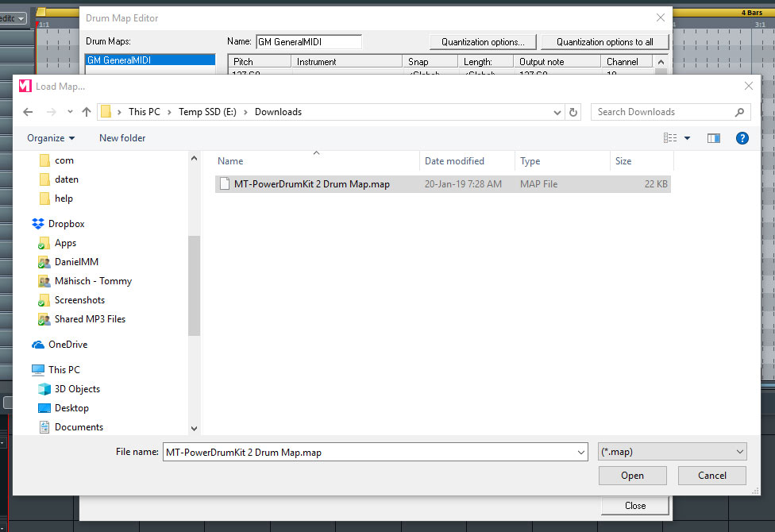Click the Output note column header
Image resolution: width=775 pixels, height=532 pixels.
tap(557, 62)
